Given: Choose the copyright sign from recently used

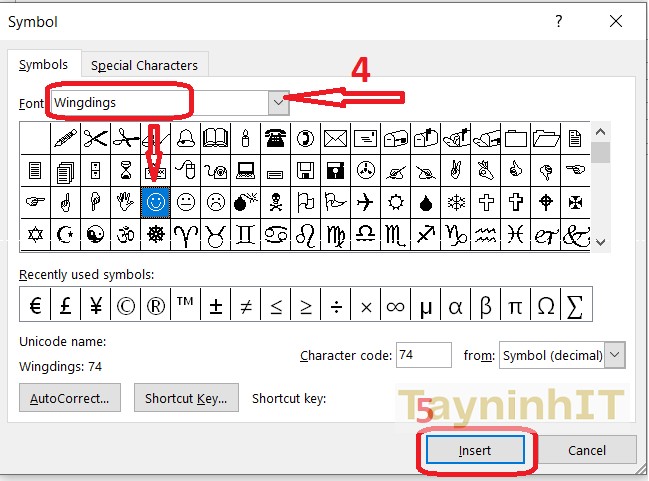Looking at the screenshot, I should pyautogui.click(x=125, y=305).
